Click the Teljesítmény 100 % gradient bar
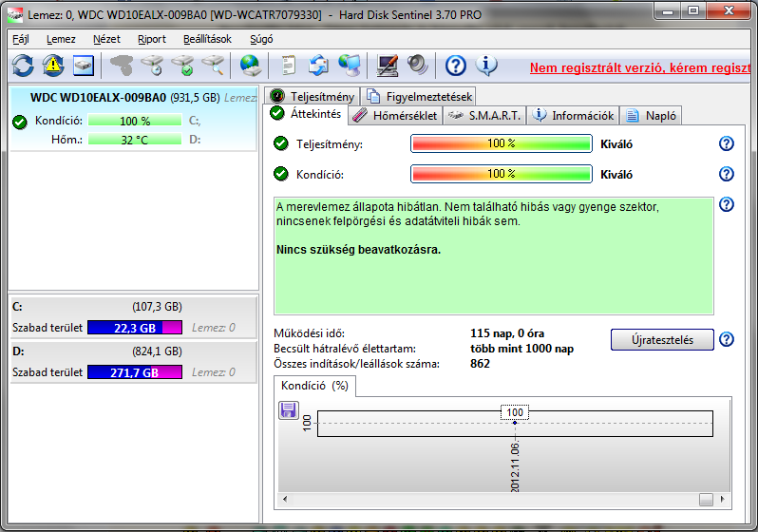 (502, 143)
